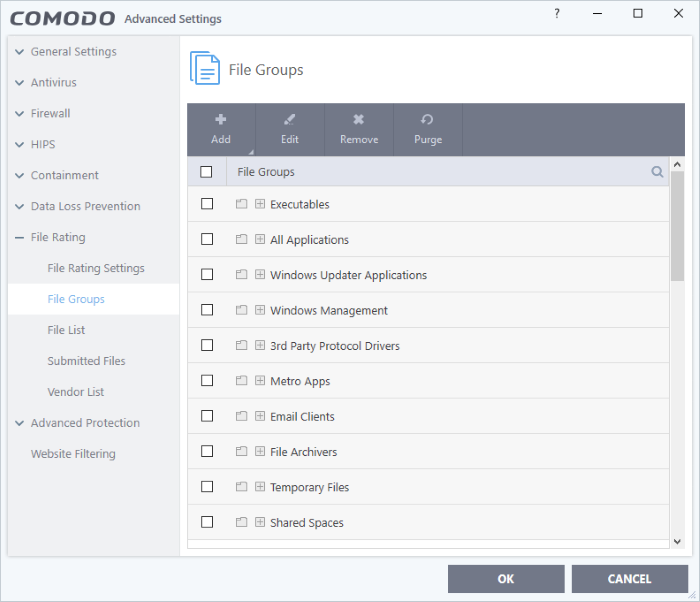Collapse the File Rating section
Screen dimensions: 700x602
[x=19, y=238]
